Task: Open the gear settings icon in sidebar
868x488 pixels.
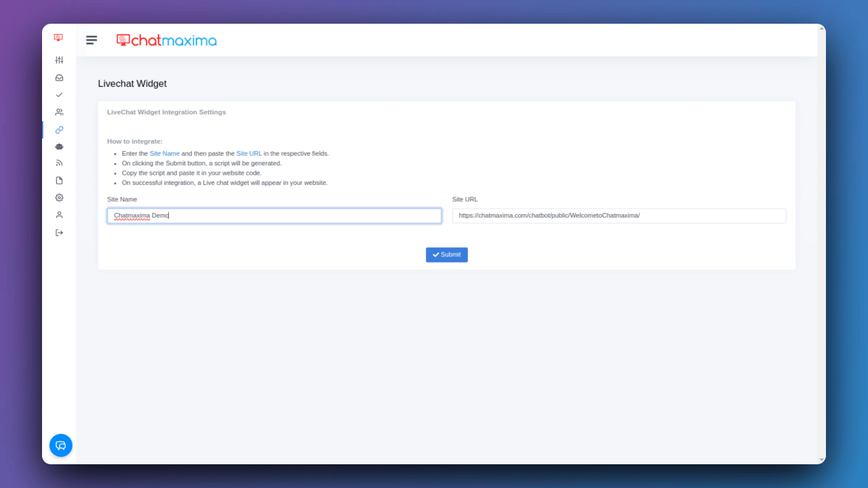Action: [x=59, y=198]
